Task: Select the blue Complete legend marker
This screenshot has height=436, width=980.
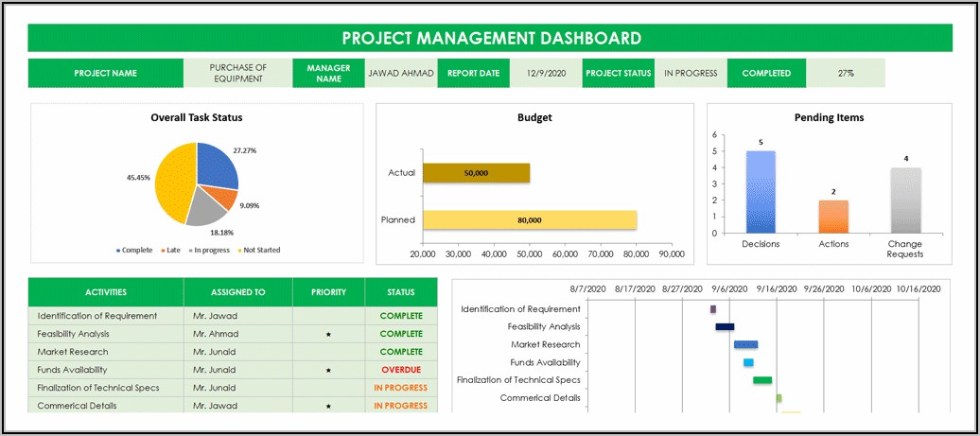Action: click(118, 251)
